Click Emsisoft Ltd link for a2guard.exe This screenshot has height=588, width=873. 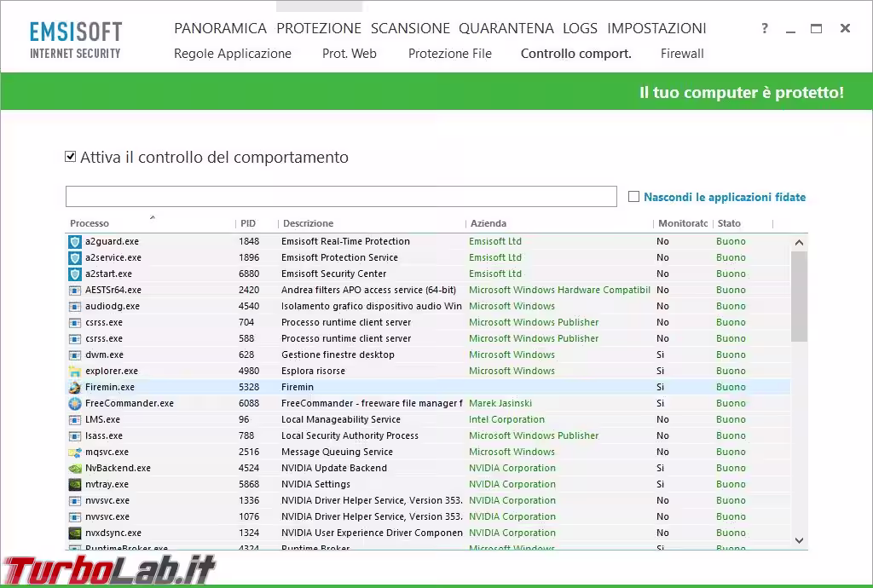(495, 241)
